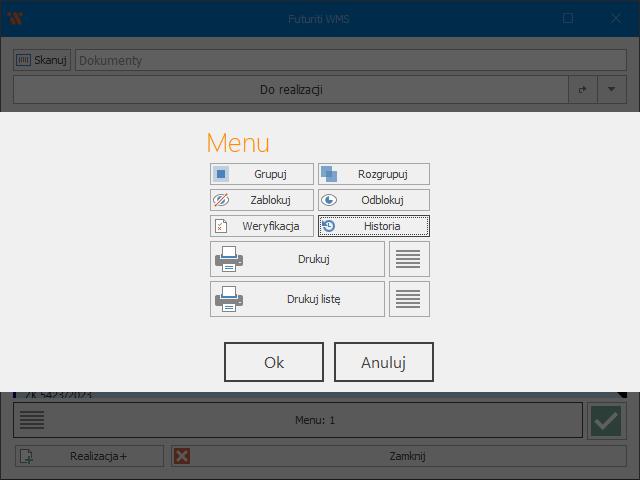Click the Drukuj printer button
640x480 pixels.
tap(297, 259)
